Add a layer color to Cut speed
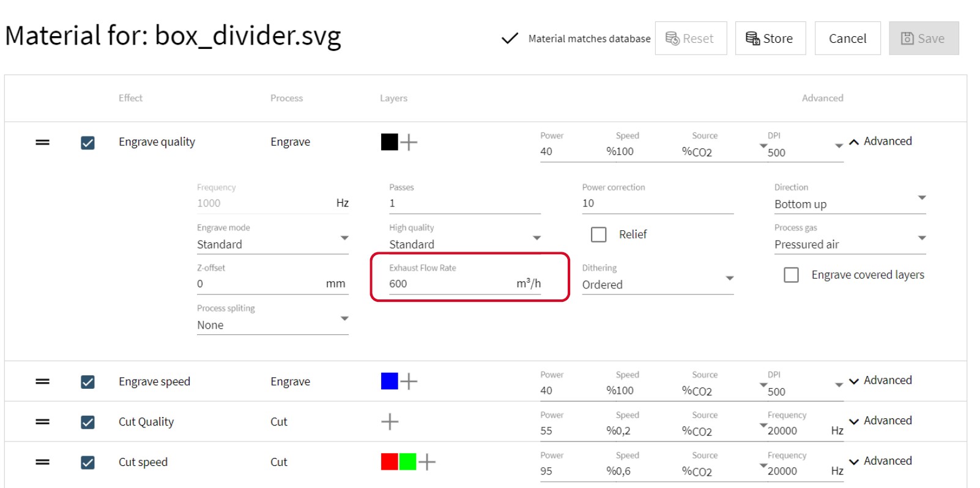 point(427,462)
